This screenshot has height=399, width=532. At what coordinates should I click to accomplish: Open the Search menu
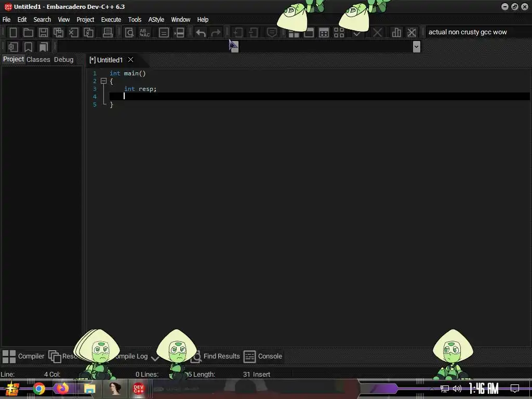[x=42, y=20]
